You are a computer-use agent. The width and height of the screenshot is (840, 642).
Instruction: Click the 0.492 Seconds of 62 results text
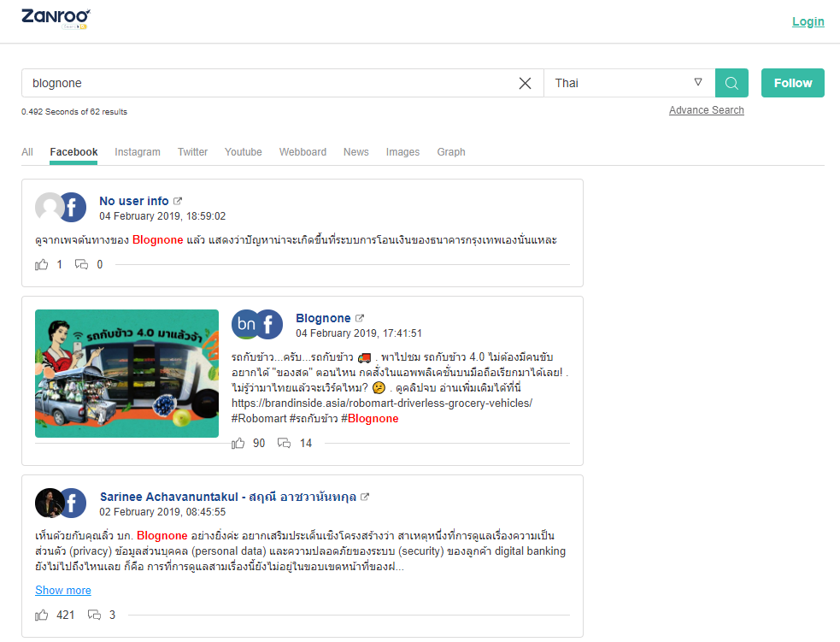click(x=74, y=111)
